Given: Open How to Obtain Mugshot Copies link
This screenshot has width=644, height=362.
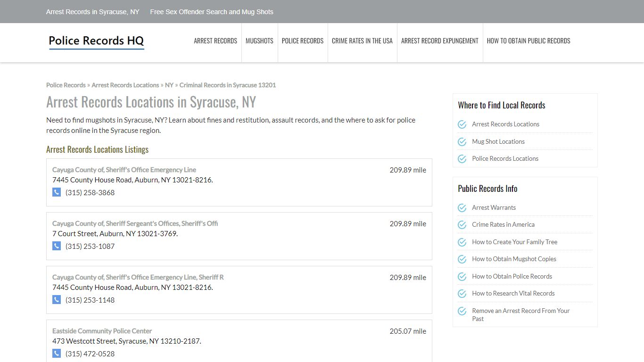Looking at the screenshot, I should tap(514, 259).
